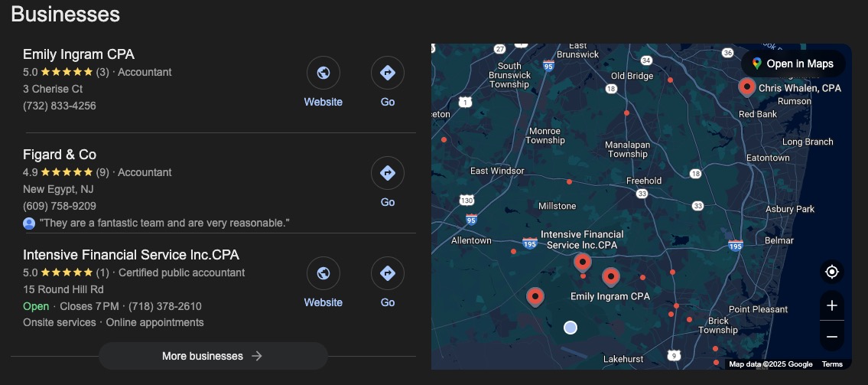Open Figard & Co business listing

point(60,155)
